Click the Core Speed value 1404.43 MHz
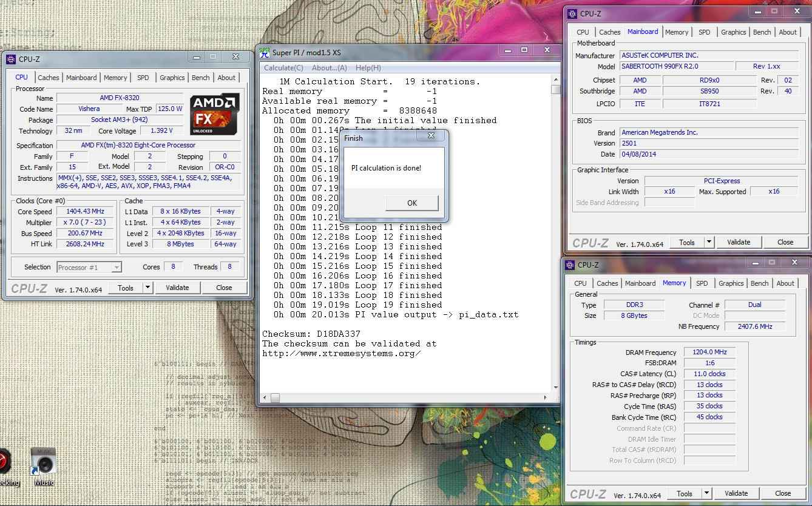This screenshot has height=506, width=812. pos(85,211)
